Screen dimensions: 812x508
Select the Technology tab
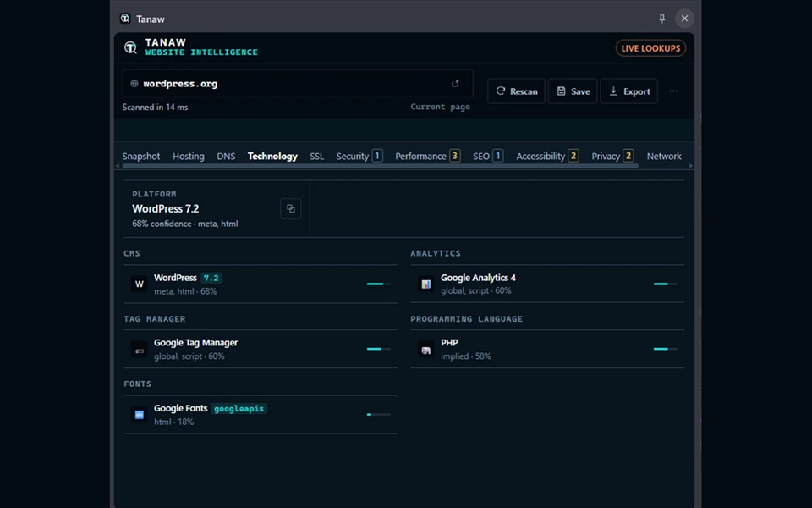pos(272,156)
